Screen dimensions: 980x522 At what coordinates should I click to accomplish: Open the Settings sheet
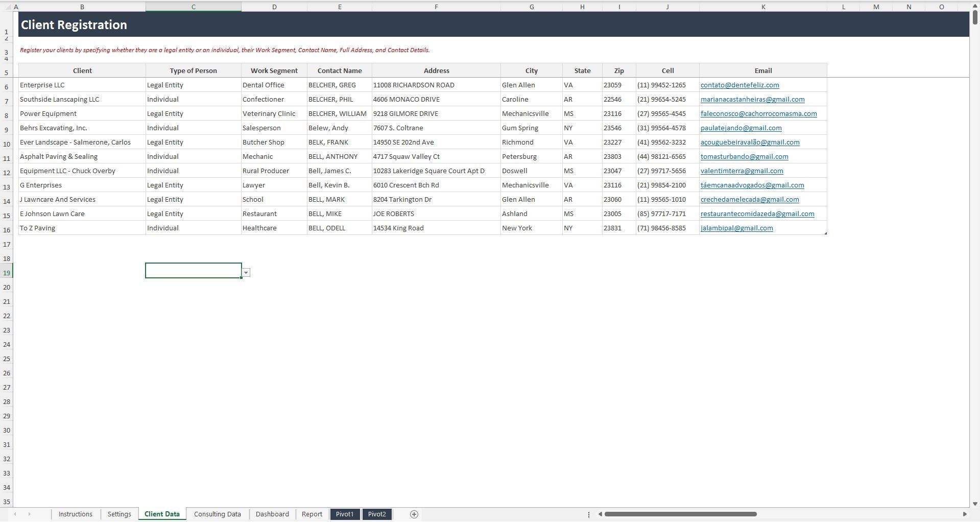[x=119, y=514]
